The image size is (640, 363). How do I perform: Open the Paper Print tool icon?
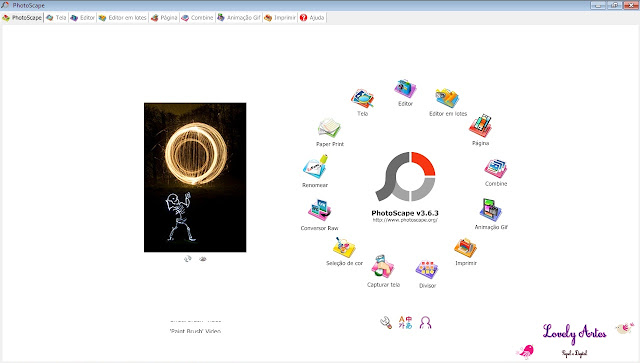point(329,128)
